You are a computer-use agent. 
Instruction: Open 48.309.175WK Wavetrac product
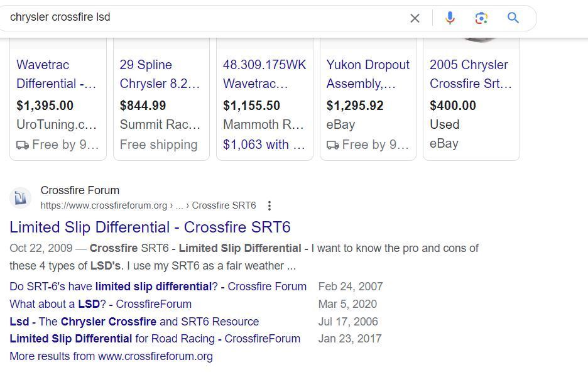click(264, 74)
